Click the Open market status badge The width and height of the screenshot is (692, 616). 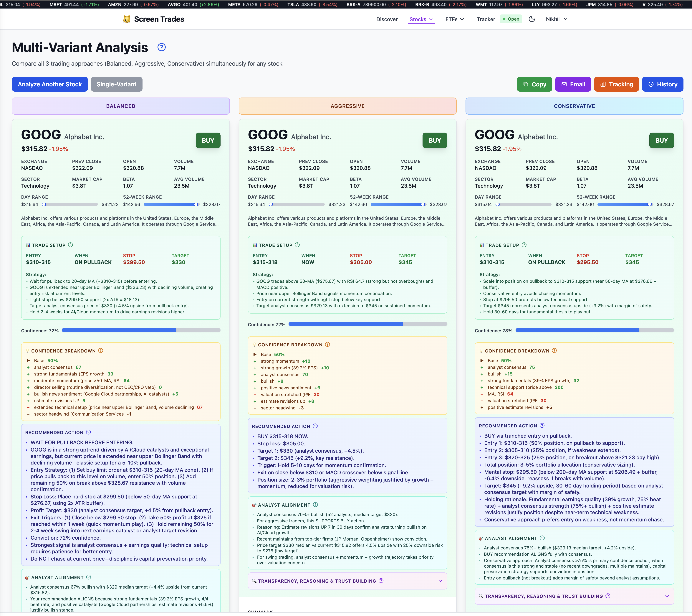coord(511,19)
